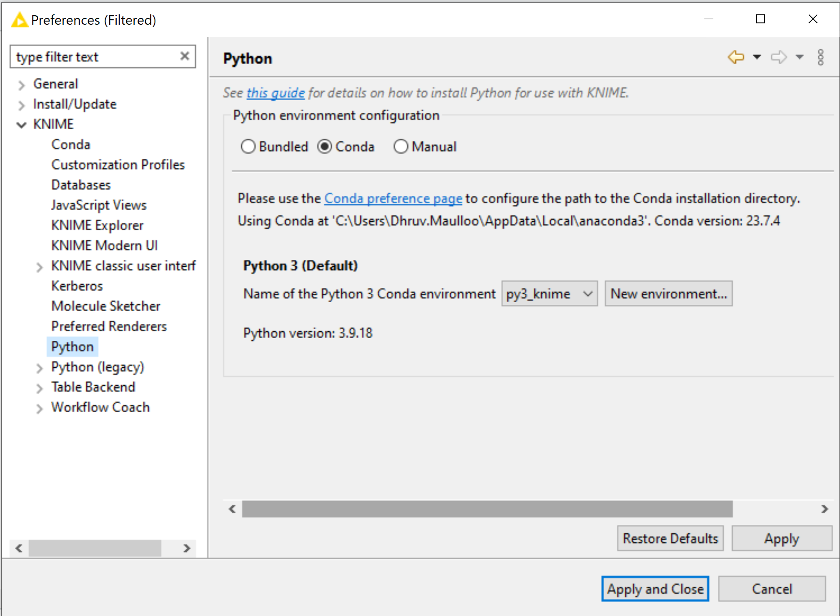This screenshot has height=616, width=840.
Task: Choose the Manual radio button
Action: click(401, 147)
